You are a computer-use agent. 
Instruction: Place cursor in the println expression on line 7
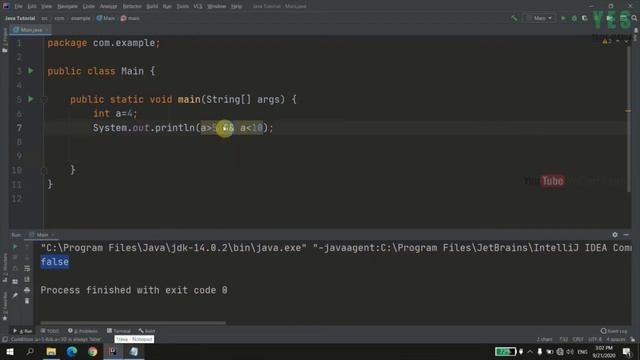232,128
